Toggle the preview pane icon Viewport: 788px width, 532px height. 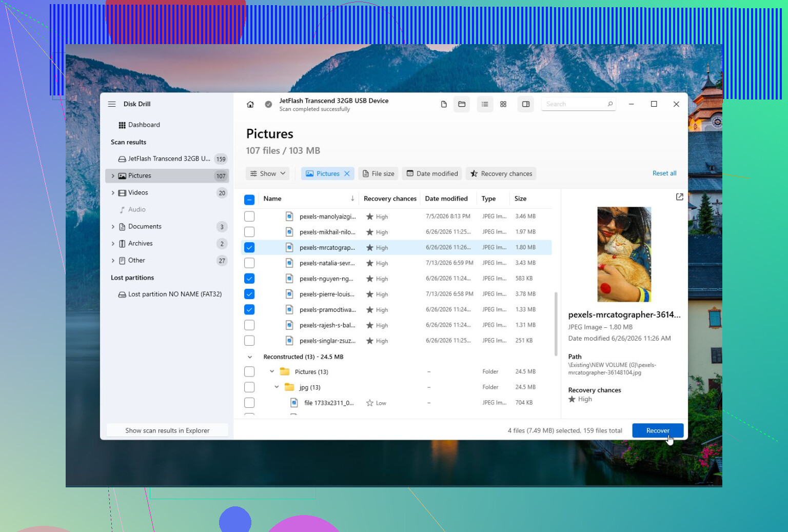coord(526,104)
